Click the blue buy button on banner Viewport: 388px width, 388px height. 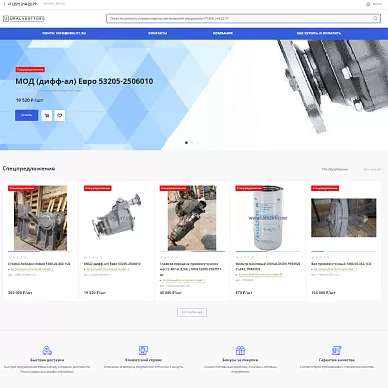27,115
